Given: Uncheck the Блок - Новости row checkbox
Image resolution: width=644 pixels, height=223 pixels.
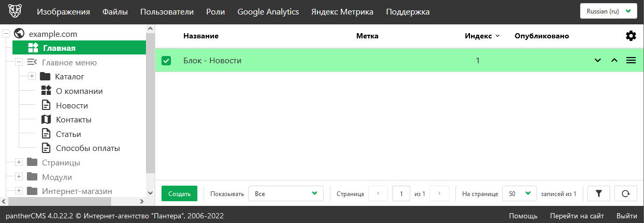Looking at the screenshot, I should pos(166,61).
